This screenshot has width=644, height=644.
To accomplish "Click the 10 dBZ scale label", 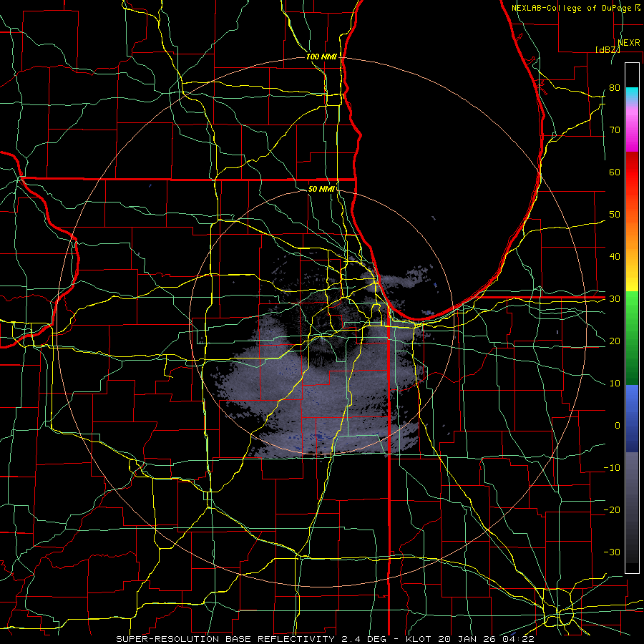I will (x=615, y=384).
